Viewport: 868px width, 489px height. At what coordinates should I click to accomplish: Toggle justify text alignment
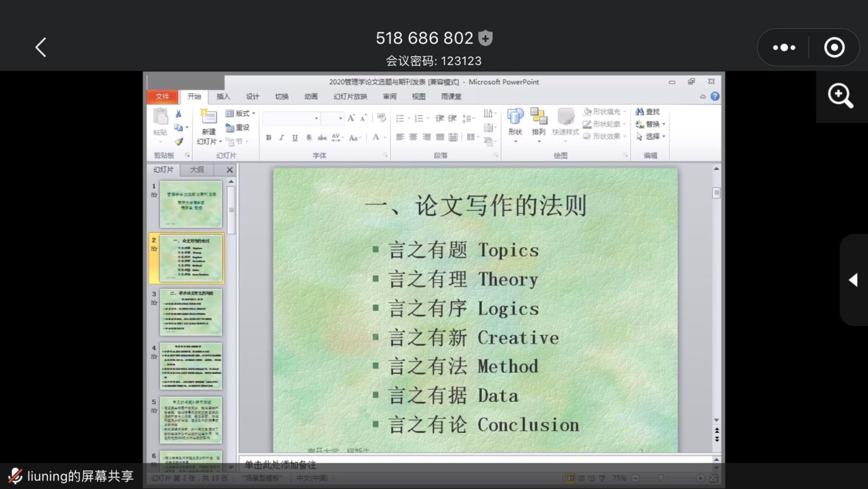(439, 138)
